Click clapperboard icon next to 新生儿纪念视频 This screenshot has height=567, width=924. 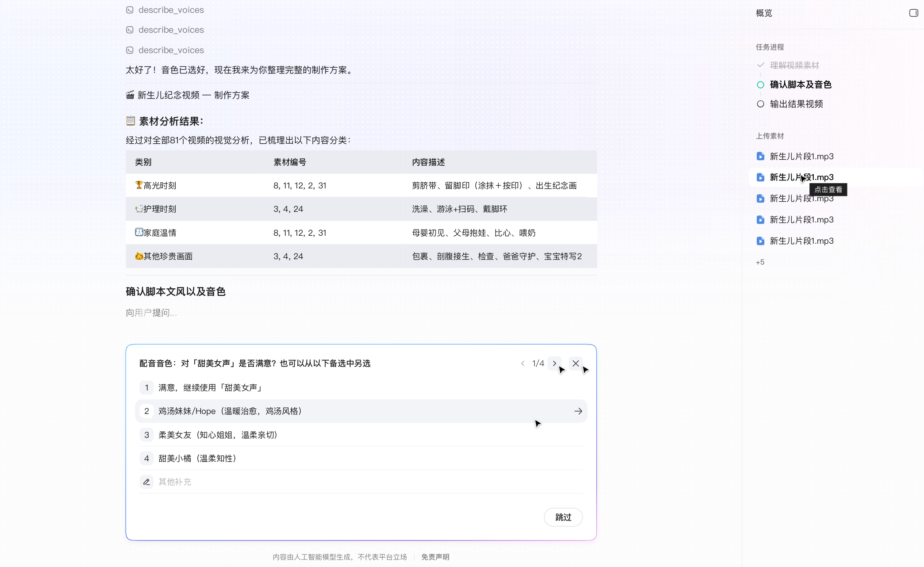[130, 95]
